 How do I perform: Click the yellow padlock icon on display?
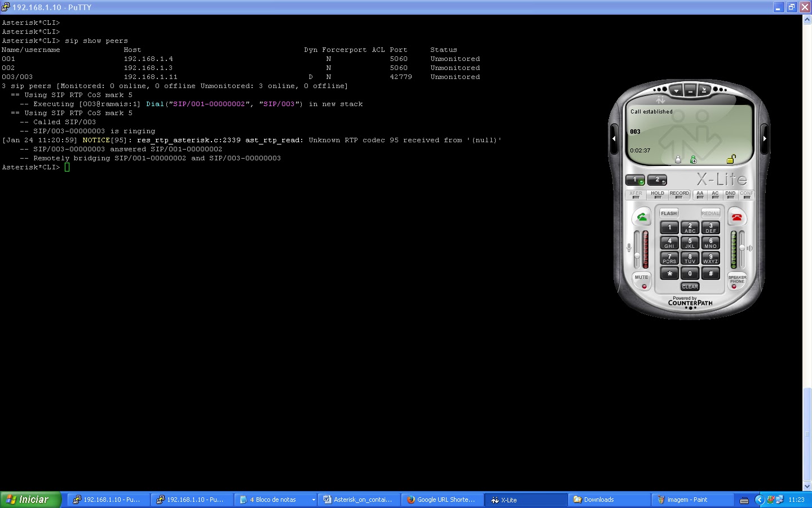(731, 159)
